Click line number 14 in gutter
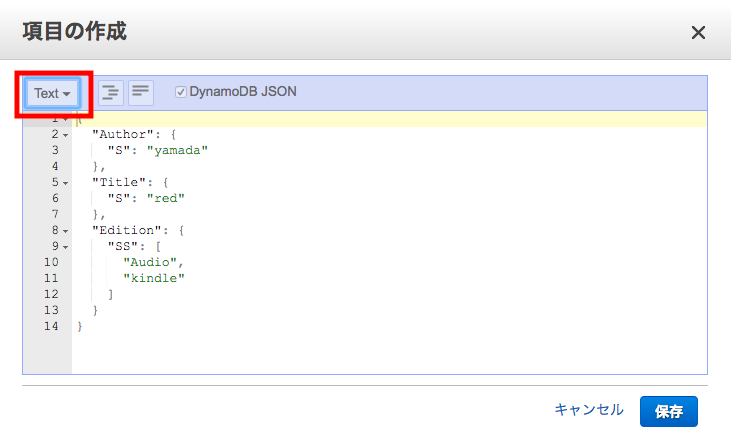731x442 pixels. [51, 326]
